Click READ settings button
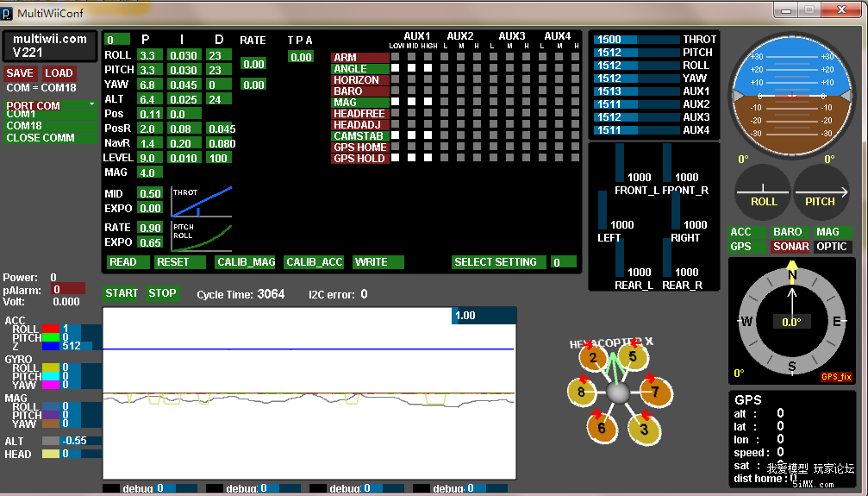This screenshot has width=868, height=496. (x=128, y=262)
